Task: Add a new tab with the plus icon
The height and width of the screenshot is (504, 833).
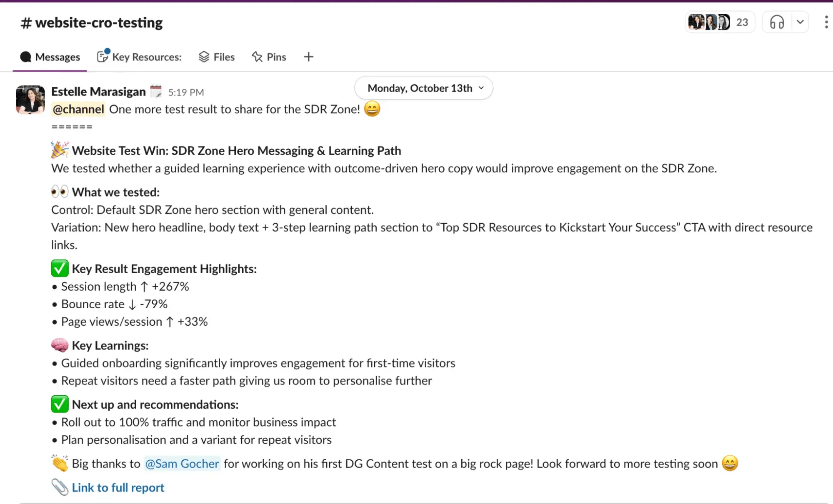Action: (308, 57)
